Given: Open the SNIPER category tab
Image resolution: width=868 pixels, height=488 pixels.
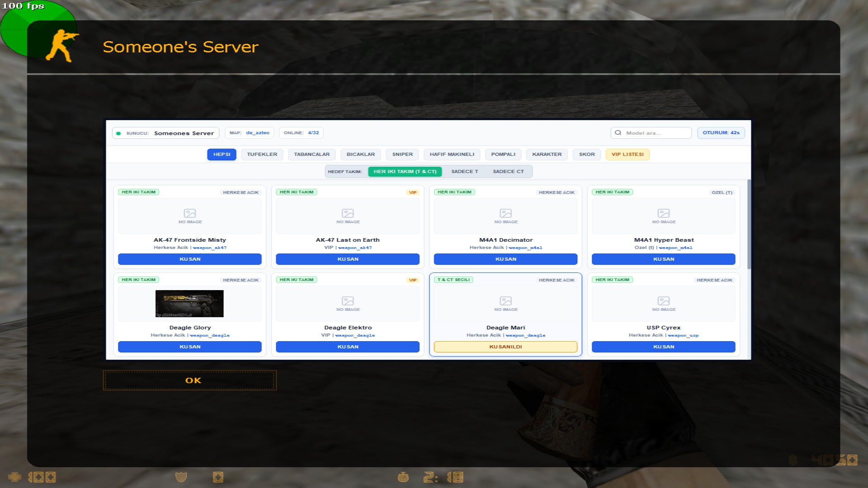Looking at the screenshot, I should click(402, 155).
